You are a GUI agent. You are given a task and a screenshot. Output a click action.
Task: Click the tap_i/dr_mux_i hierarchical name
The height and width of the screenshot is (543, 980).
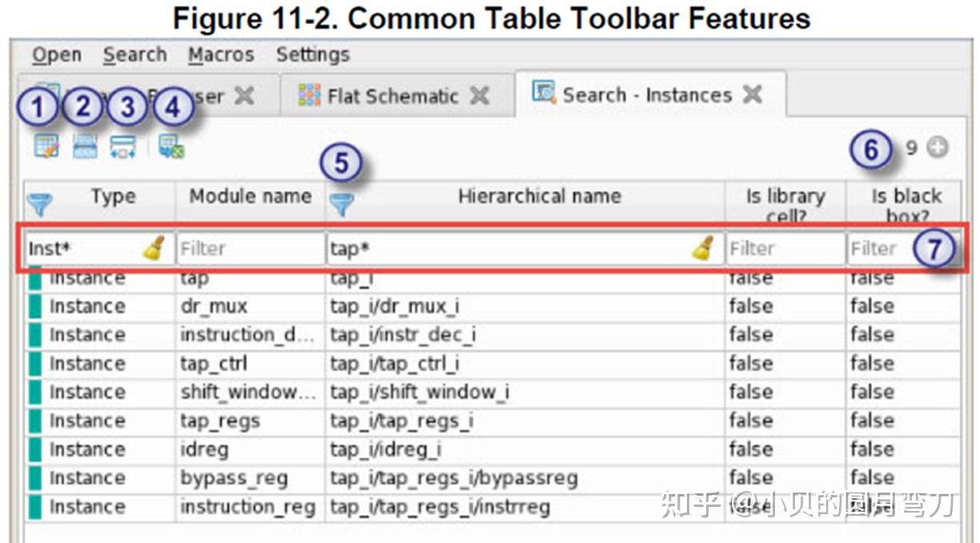[x=395, y=307]
